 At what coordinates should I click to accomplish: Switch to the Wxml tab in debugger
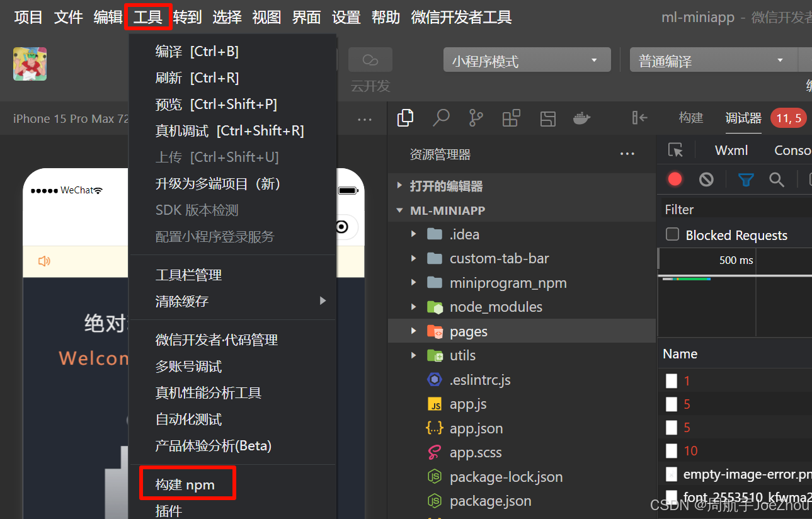pos(731,150)
